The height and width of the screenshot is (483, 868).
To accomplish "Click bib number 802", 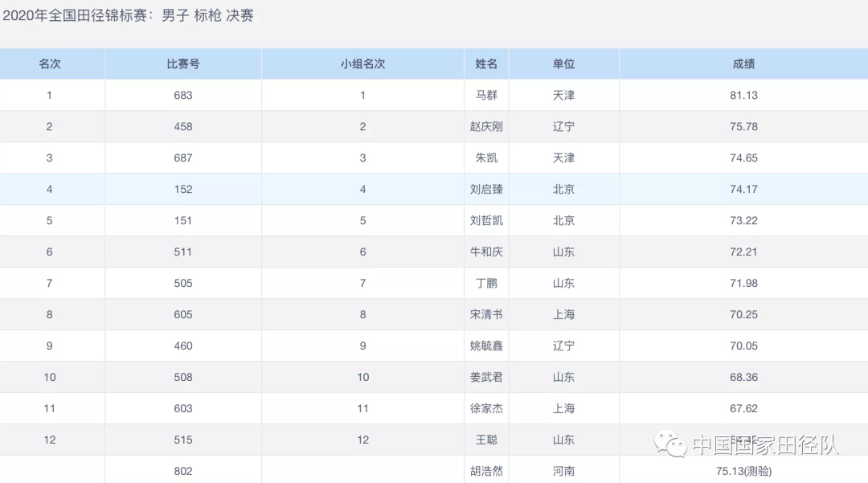I will [183, 471].
